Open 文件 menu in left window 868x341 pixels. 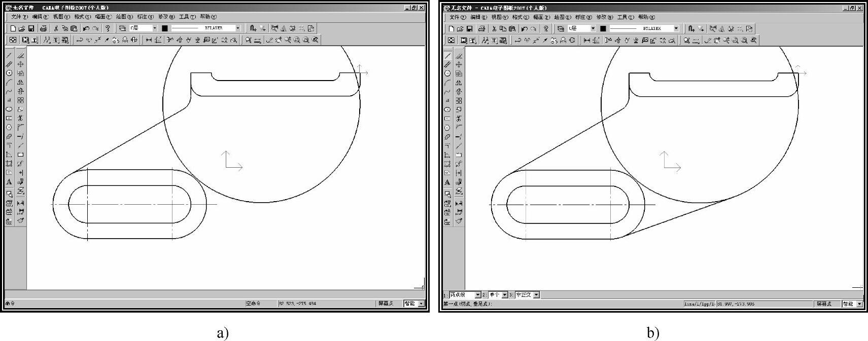[20, 17]
